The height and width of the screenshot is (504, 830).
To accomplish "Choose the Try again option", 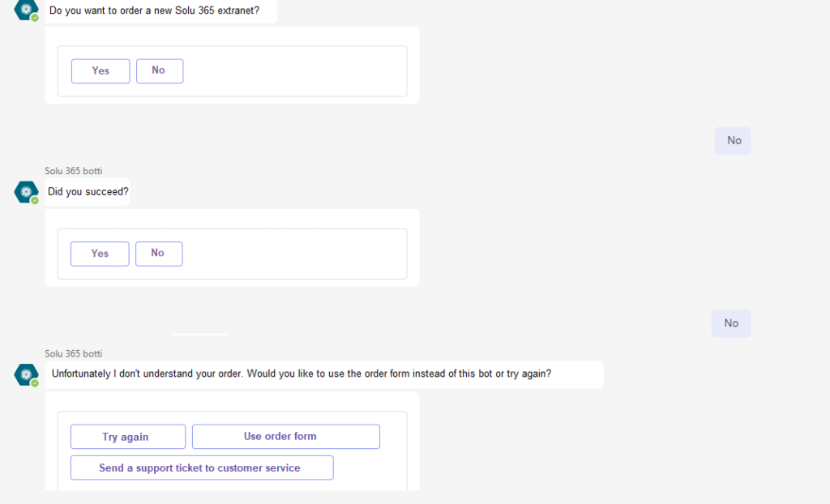I will (127, 436).
